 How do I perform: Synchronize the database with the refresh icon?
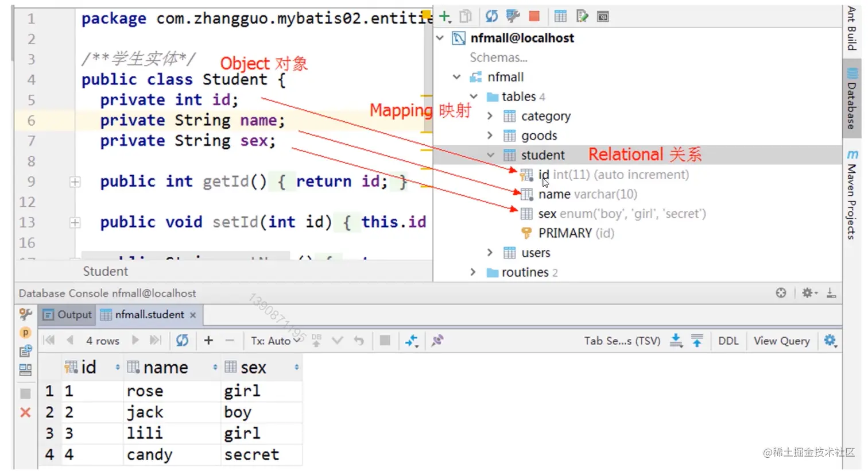click(x=491, y=17)
